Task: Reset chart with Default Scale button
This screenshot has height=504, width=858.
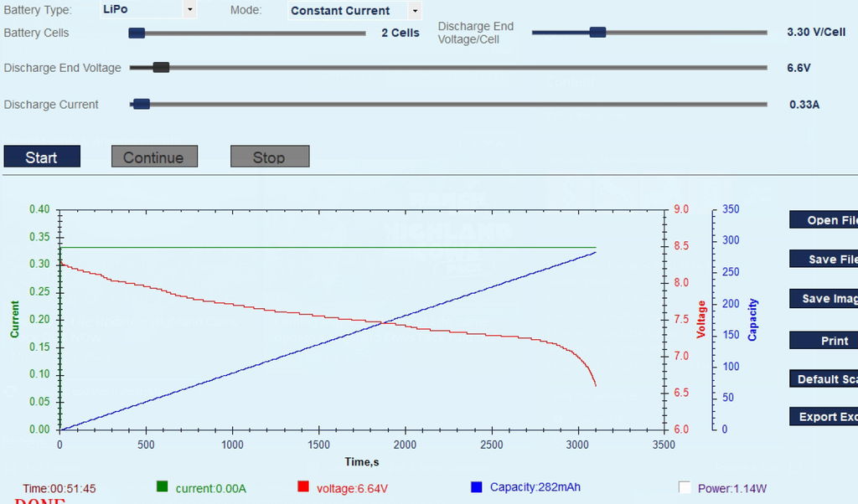Action: (824, 378)
